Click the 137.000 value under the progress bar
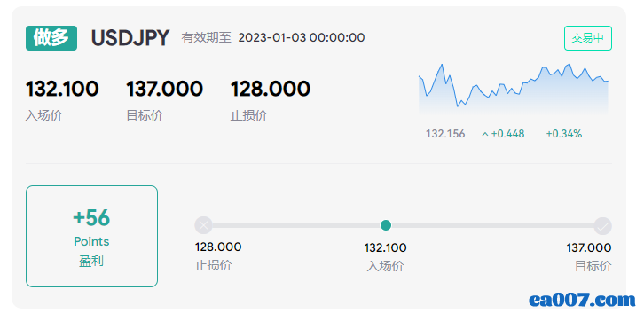The image size is (644, 321). coord(589,248)
